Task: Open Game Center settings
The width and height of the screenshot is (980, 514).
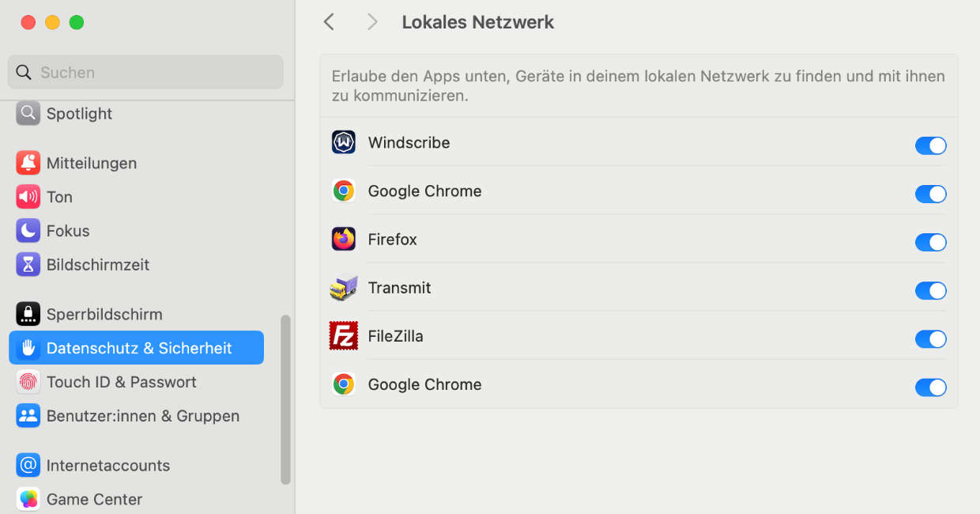Action: pyautogui.click(x=136, y=500)
